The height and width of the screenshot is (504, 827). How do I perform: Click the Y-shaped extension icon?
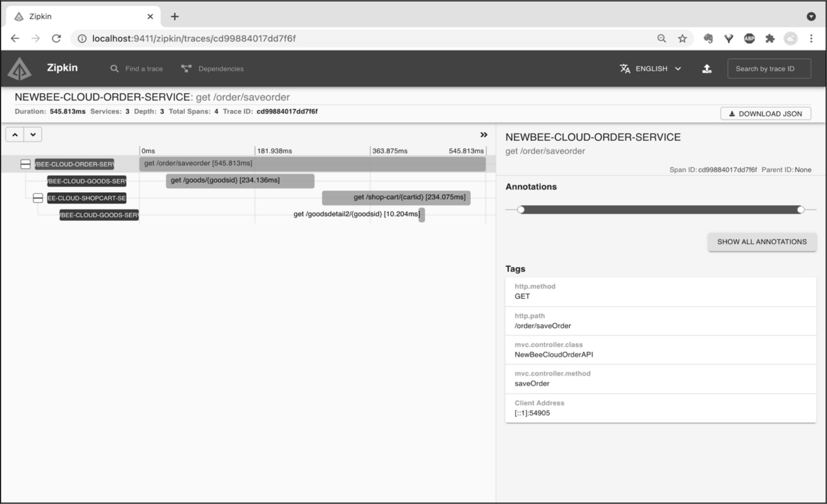tap(729, 39)
